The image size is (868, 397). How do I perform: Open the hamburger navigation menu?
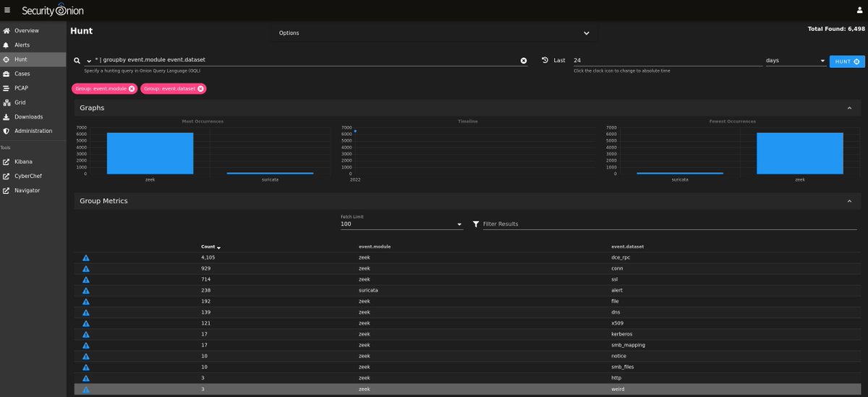tap(7, 11)
